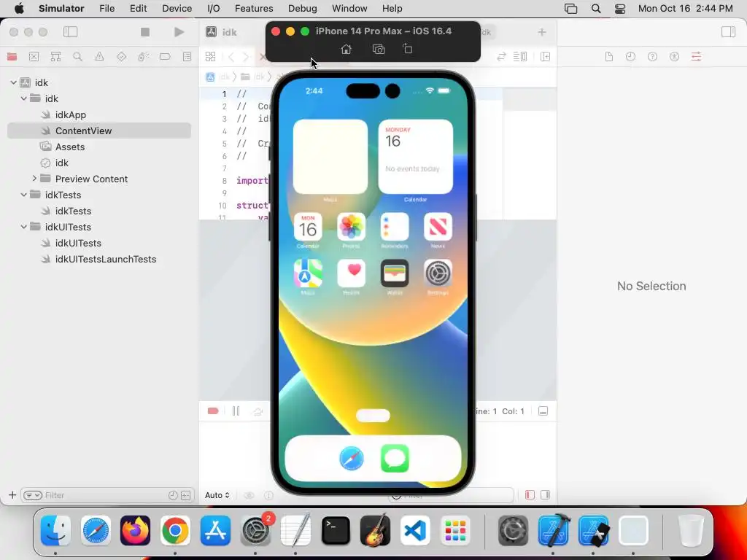
Task: Open the Find navigator magnifier icon
Action: 77,57
